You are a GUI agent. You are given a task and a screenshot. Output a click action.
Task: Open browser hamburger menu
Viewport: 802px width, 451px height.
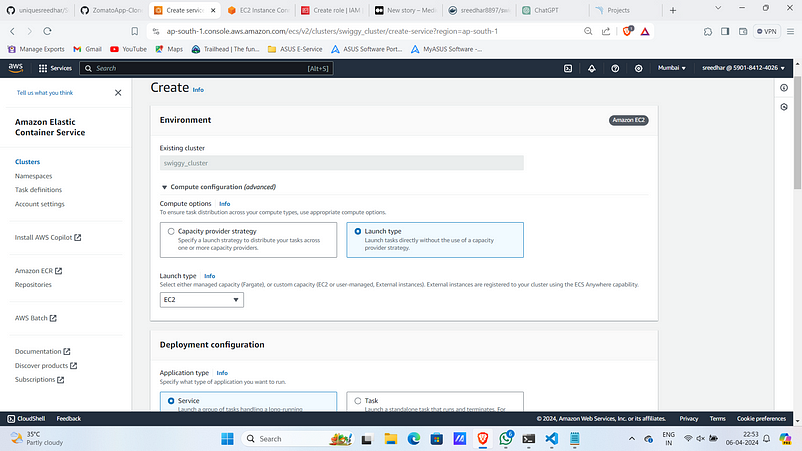[x=790, y=31]
